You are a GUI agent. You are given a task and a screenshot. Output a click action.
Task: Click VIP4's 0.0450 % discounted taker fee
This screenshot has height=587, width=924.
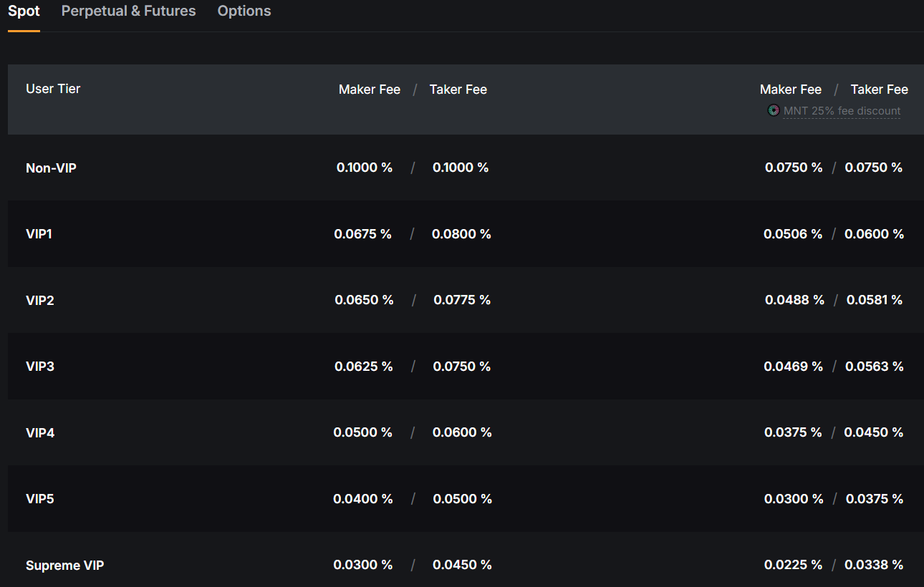point(874,432)
